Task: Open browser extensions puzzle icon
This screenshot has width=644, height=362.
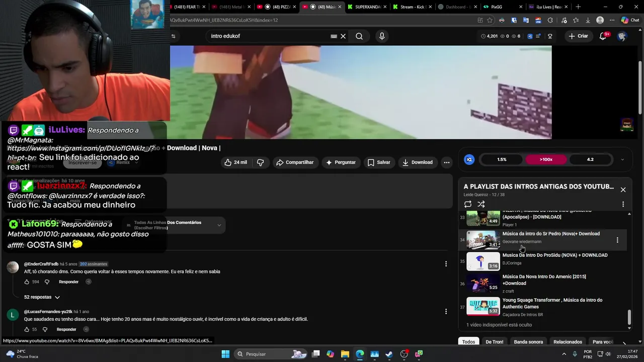Action: tap(550, 20)
